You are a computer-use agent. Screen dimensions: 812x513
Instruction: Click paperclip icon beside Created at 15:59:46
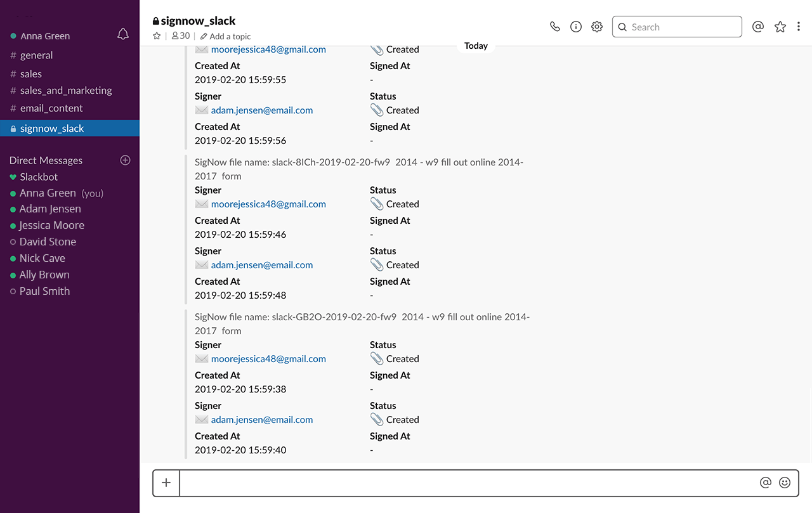377,204
